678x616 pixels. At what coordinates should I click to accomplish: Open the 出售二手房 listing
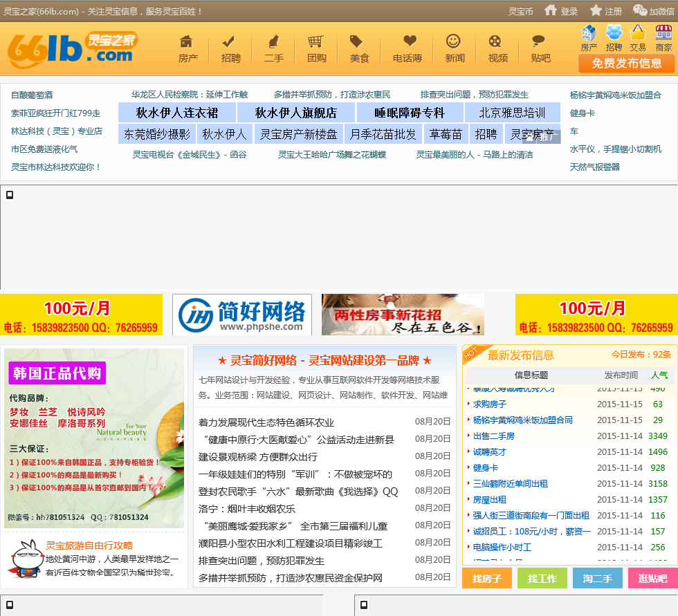tap(494, 436)
